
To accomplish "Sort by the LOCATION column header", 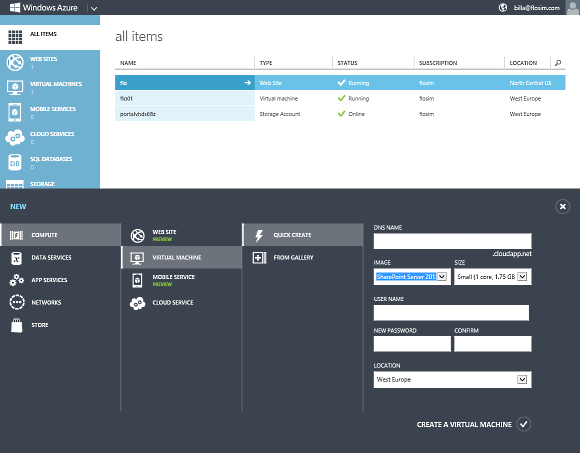I will 523,63.
